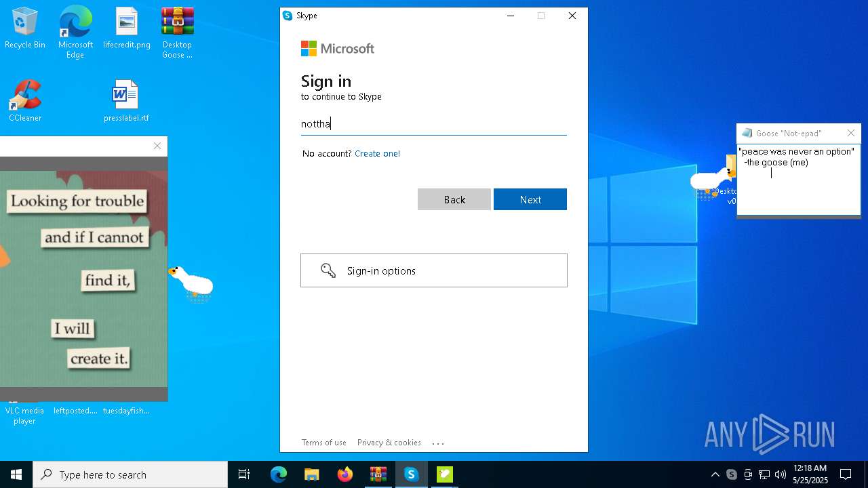868x488 pixels.
Task: Click the Windows Start button
Action: (16, 474)
